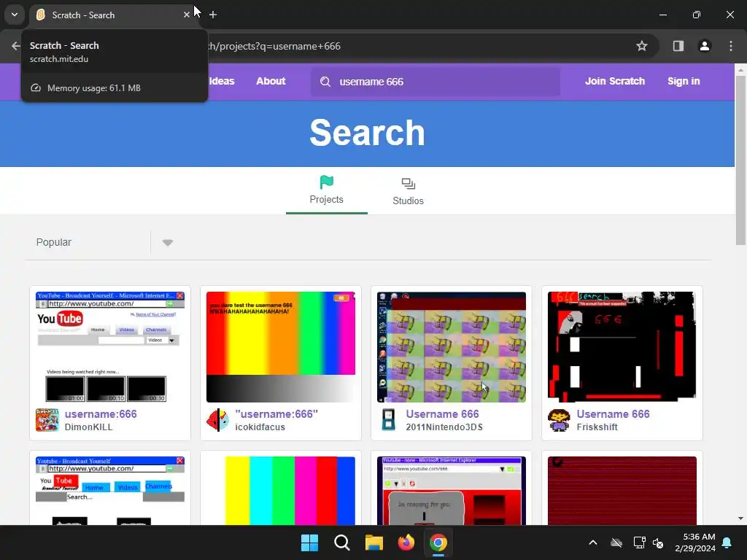Open second-row dark red striped thumbnail
Image resolution: width=747 pixels, height=560 pixels.
coord(622,491)
